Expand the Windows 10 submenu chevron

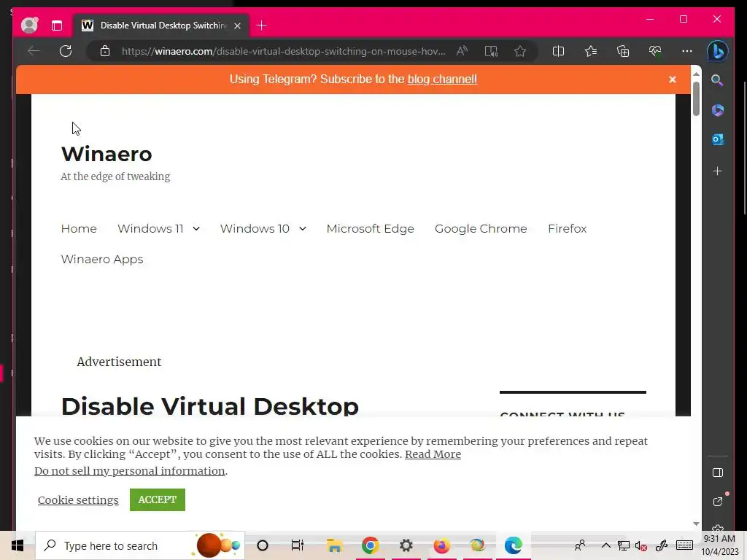pos(302,228)
